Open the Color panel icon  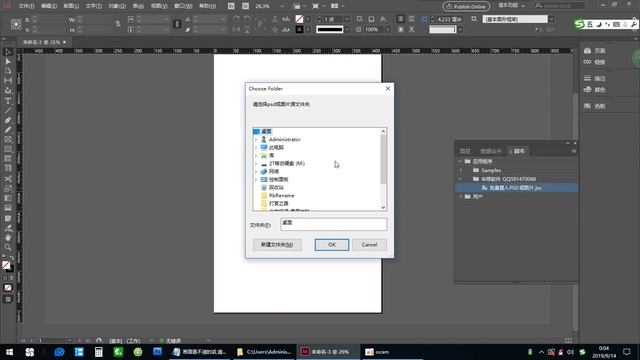(x=587, y=90)
